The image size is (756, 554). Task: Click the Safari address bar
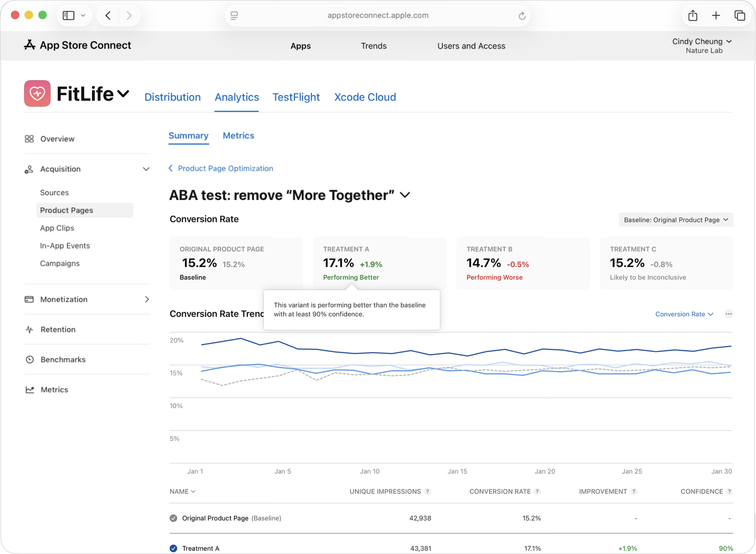378,15
